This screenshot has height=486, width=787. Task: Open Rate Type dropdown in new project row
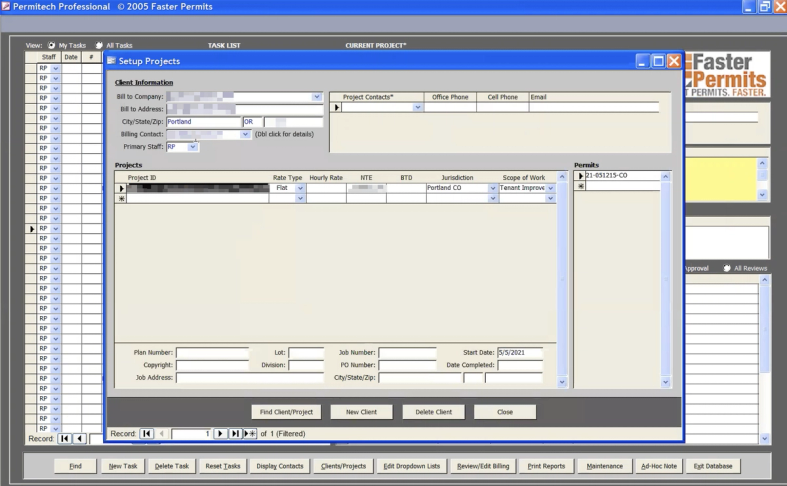click(300, 198)
